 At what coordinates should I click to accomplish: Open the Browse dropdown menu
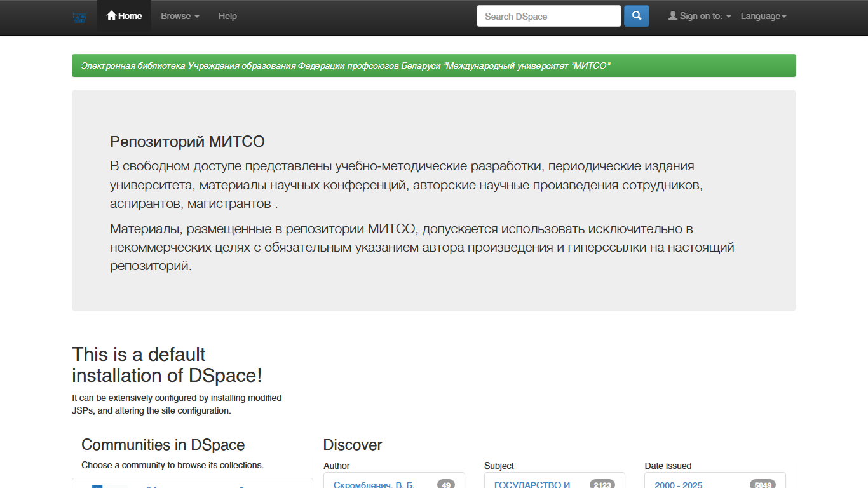point(180,16)
